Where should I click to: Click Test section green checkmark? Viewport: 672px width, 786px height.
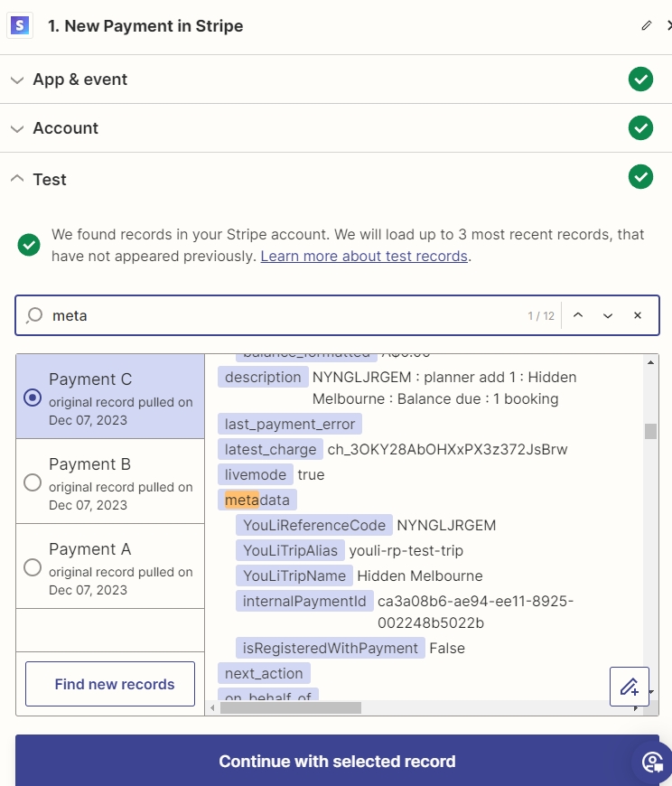click(x=640, y=176)
